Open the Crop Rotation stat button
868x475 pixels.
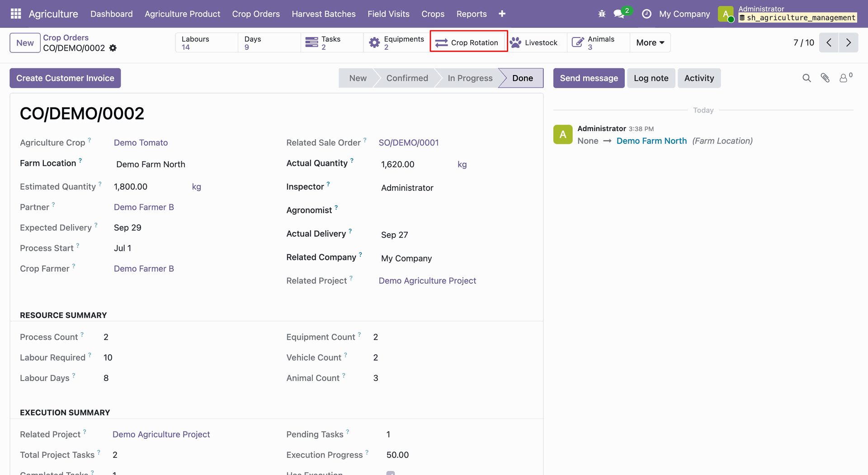click(469, 42)
